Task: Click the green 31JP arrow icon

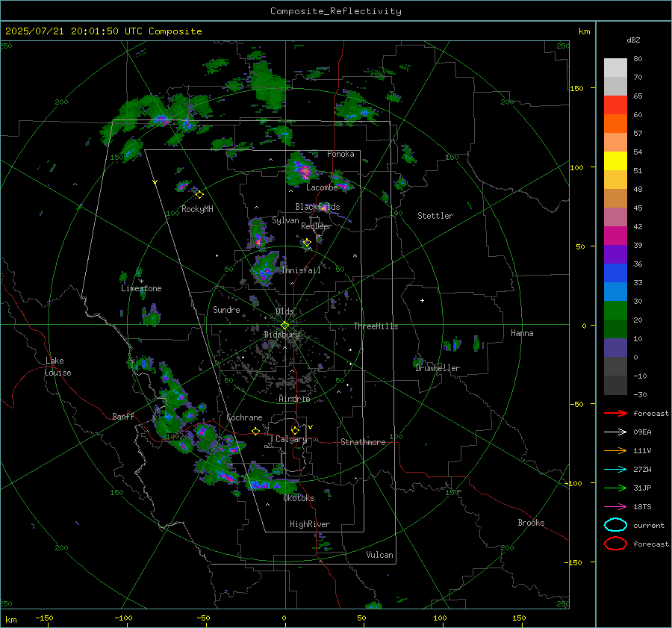Action: tap(615, 488)
